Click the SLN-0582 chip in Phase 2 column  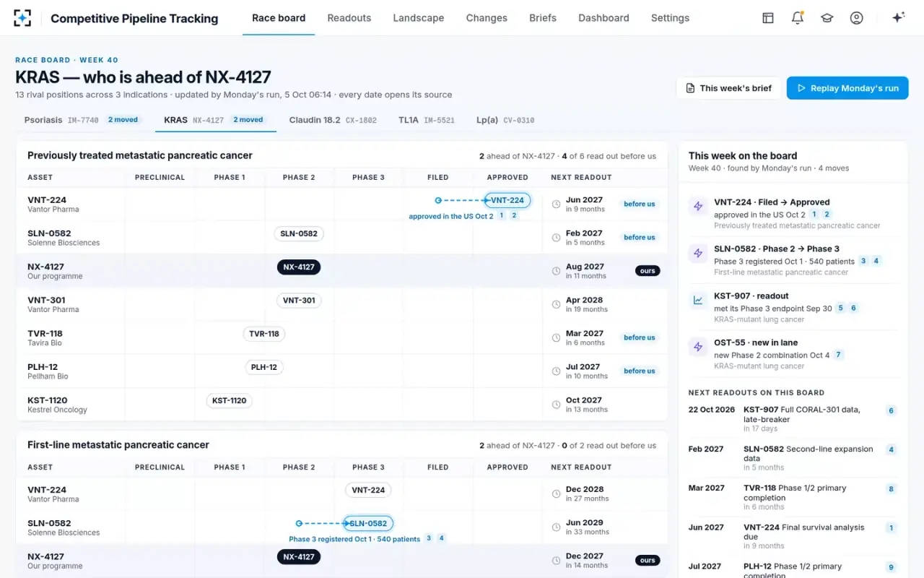click(299, 233)
